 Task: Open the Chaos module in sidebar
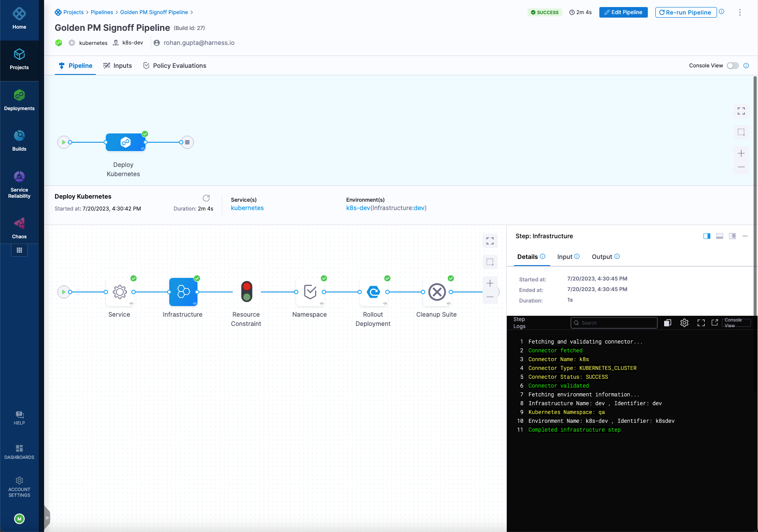(x=19, y=228)
